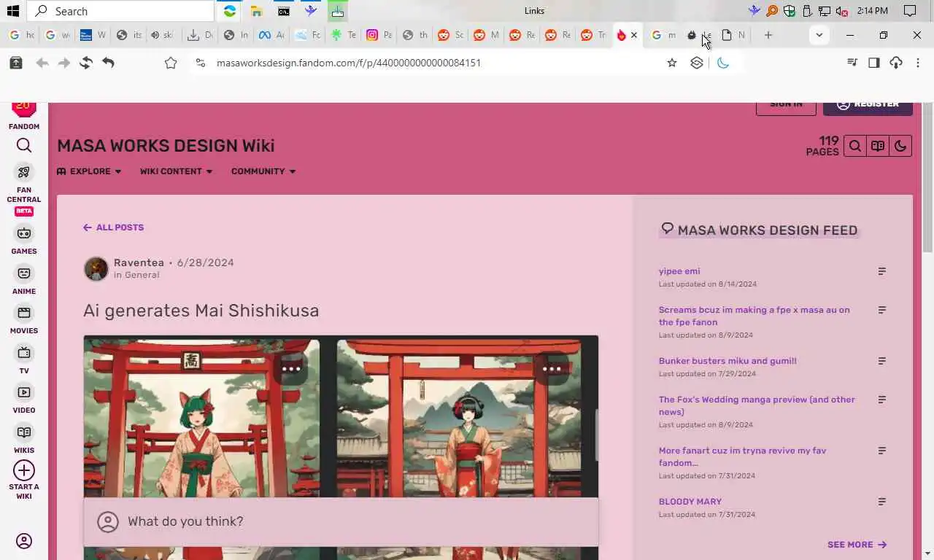Click list icon beside Bunker busters post
Image resolution: width=934 pixels, height=560 pixels.
click(881, 361)
